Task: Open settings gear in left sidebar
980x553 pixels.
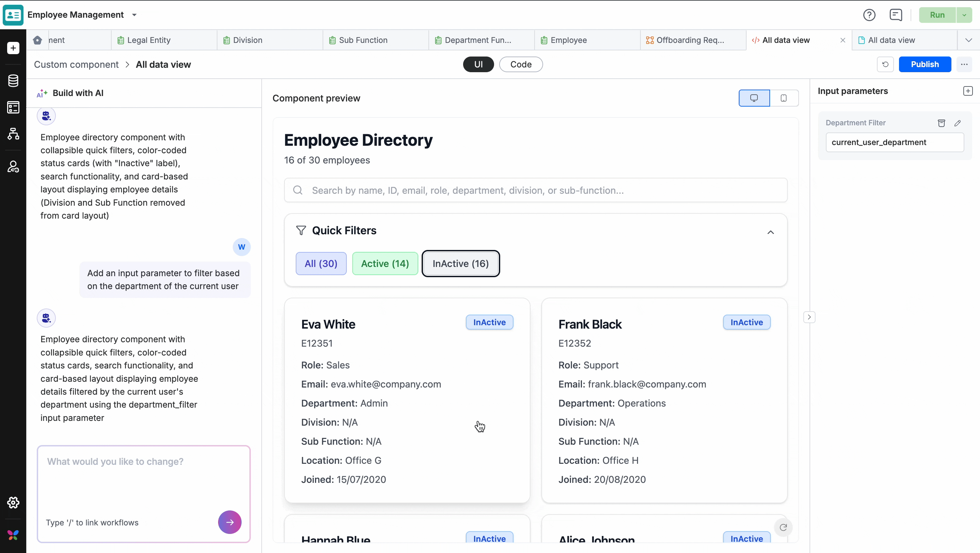Action: pos(13,502)
